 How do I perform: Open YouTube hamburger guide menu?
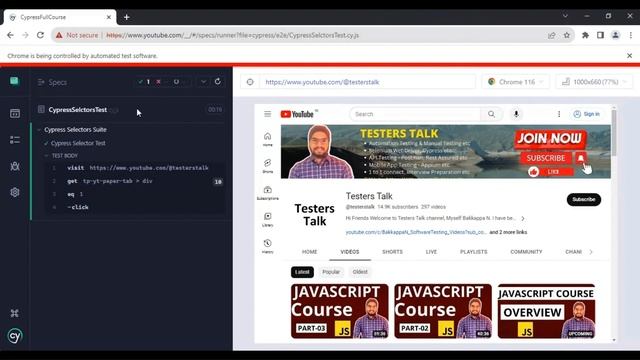tap(267, 114)
